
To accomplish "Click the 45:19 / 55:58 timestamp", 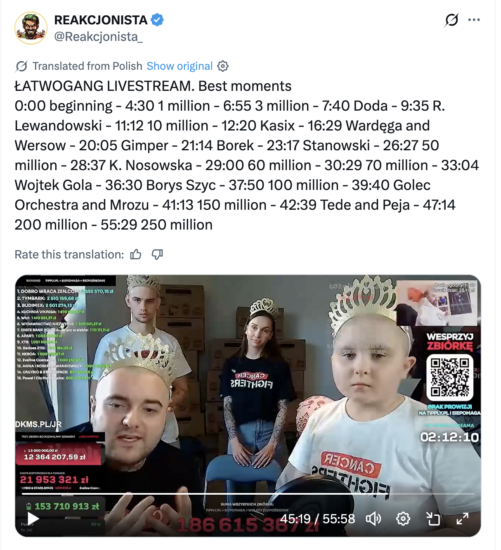I will click(318, 518).
